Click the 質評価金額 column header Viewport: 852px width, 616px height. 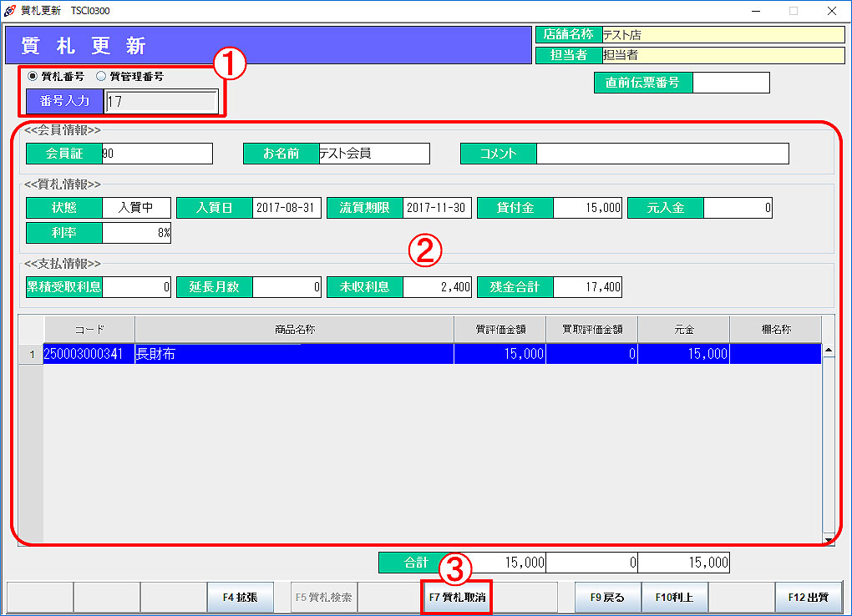(500, 329)
